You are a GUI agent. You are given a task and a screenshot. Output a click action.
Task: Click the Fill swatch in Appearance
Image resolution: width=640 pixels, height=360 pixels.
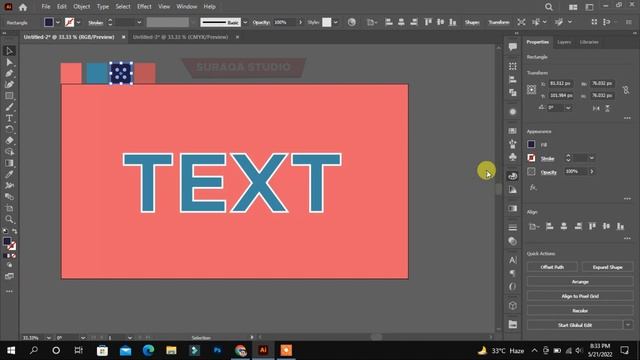[x=531, y=144]
